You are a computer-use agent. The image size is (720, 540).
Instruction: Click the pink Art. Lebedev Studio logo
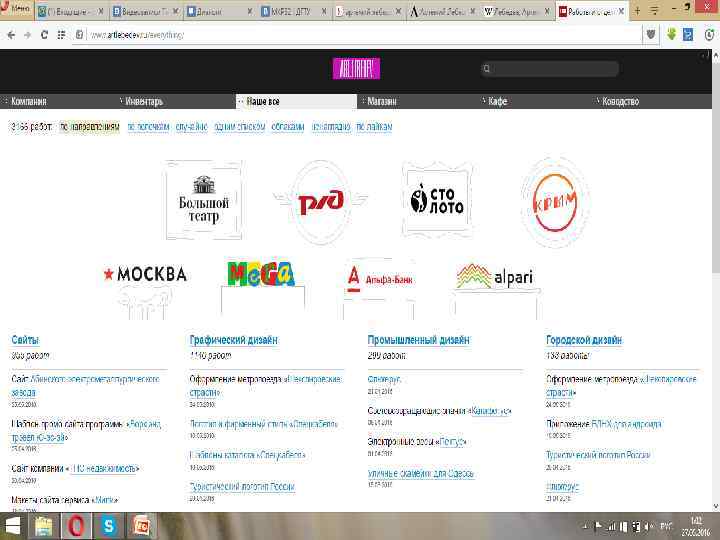(356, 68)
